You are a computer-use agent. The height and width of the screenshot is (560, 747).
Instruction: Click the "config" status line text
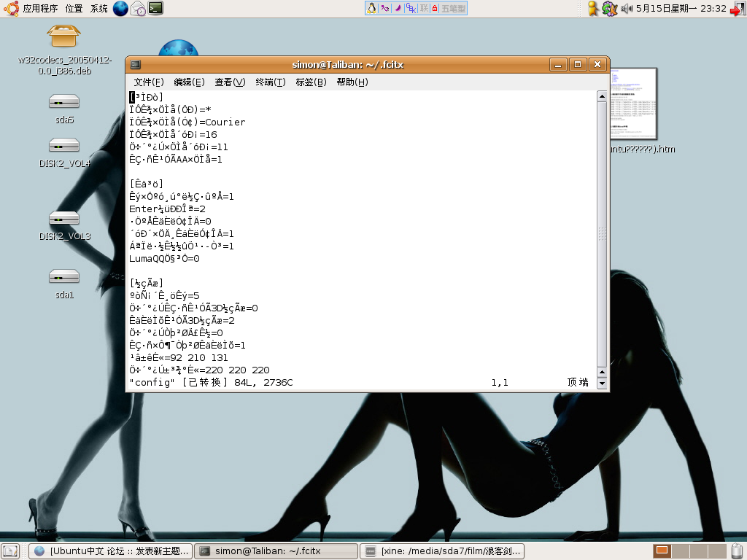click(152, 382)
